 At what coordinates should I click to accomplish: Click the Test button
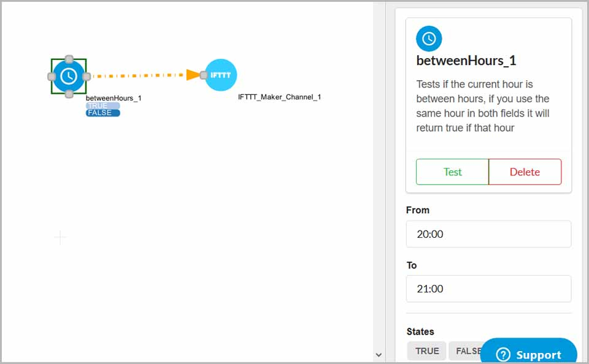click(452, 172)
